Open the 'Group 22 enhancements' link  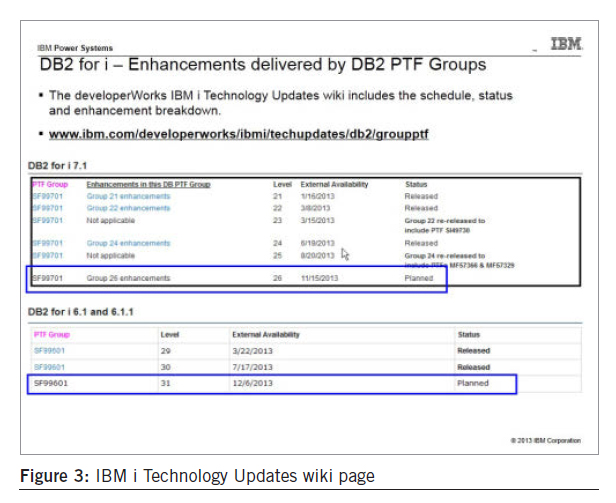128,208
